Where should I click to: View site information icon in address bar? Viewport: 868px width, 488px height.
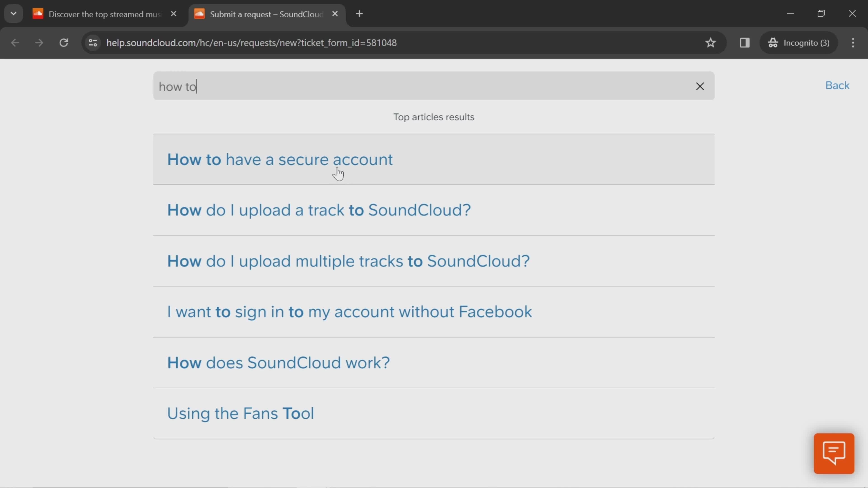click(93, 43)
